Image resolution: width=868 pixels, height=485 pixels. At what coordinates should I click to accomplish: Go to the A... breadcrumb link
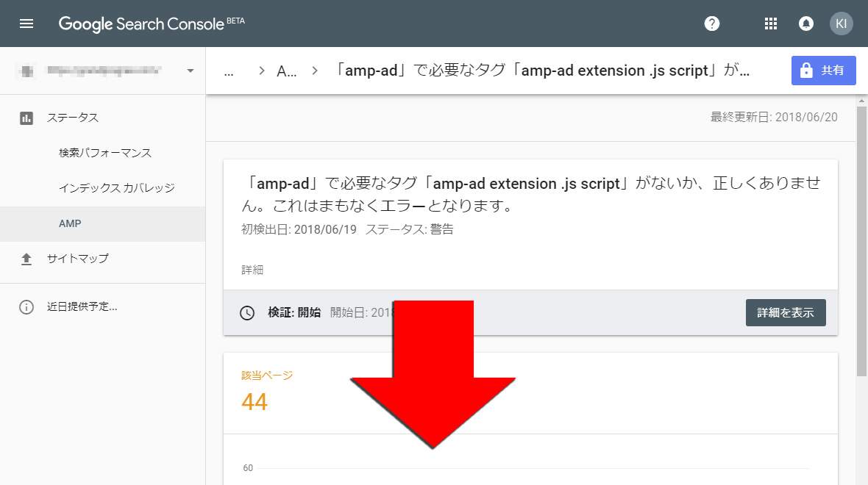[286, 71]
